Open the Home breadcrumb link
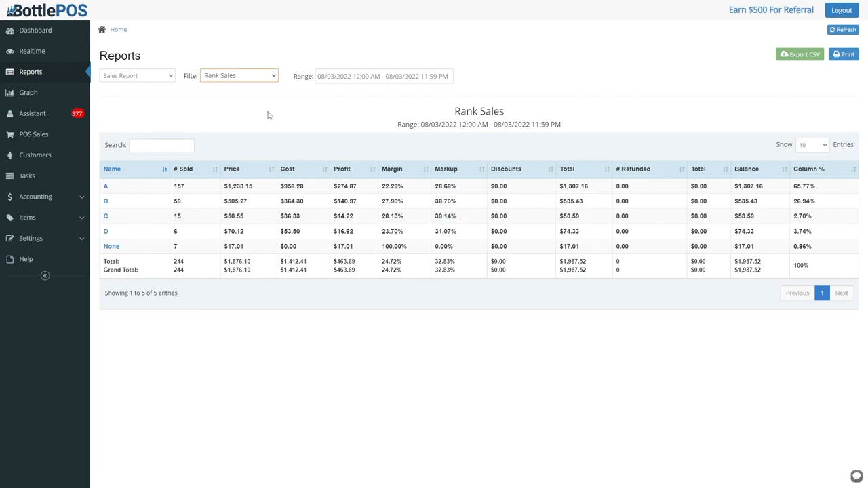This screenshot has height=488, width=868. (x=119, y=30)
